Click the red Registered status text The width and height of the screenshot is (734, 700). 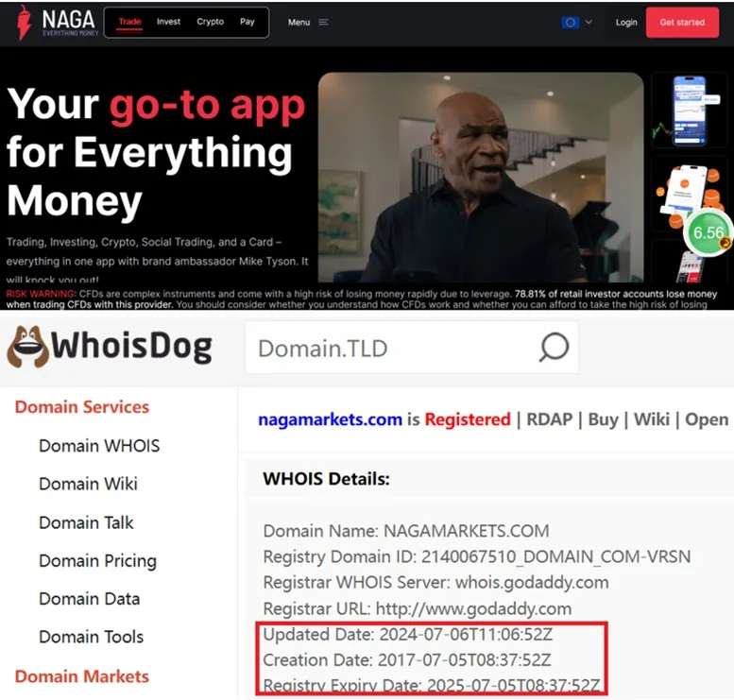pyautogui.click(x=468, y=419)
